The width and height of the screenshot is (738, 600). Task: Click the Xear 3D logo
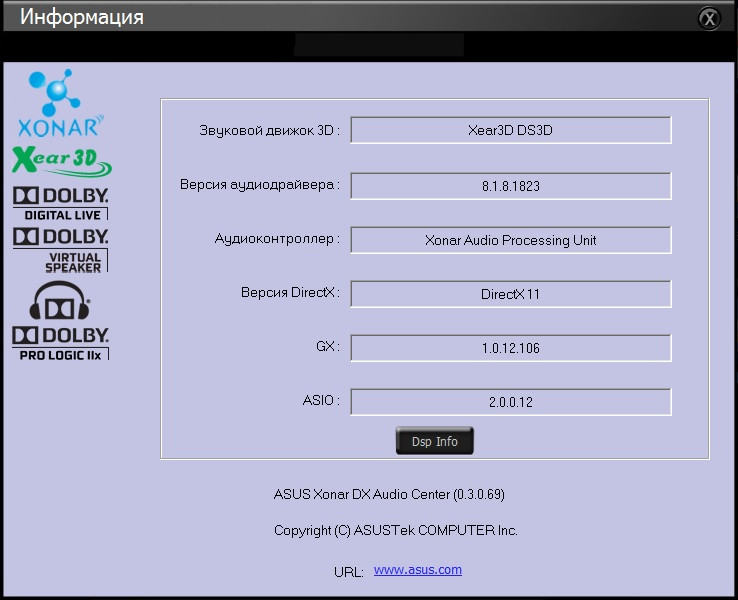click(62, 161)
